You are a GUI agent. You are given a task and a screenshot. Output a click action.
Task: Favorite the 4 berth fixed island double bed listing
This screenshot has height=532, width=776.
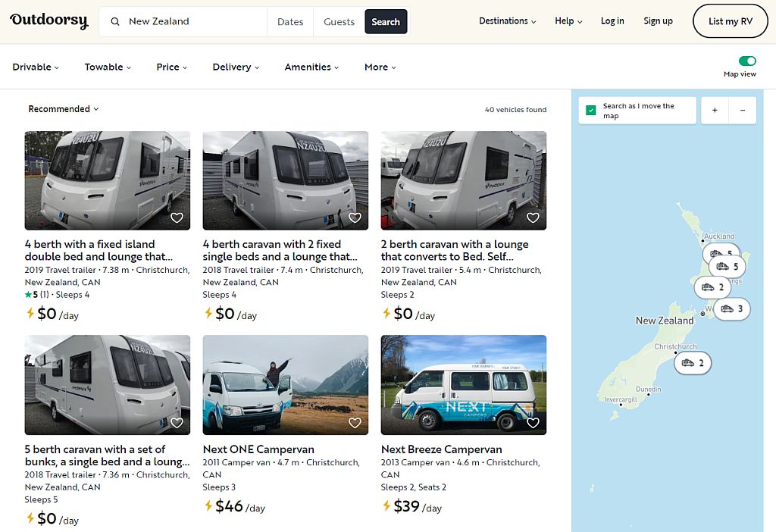tap(177, 217)
